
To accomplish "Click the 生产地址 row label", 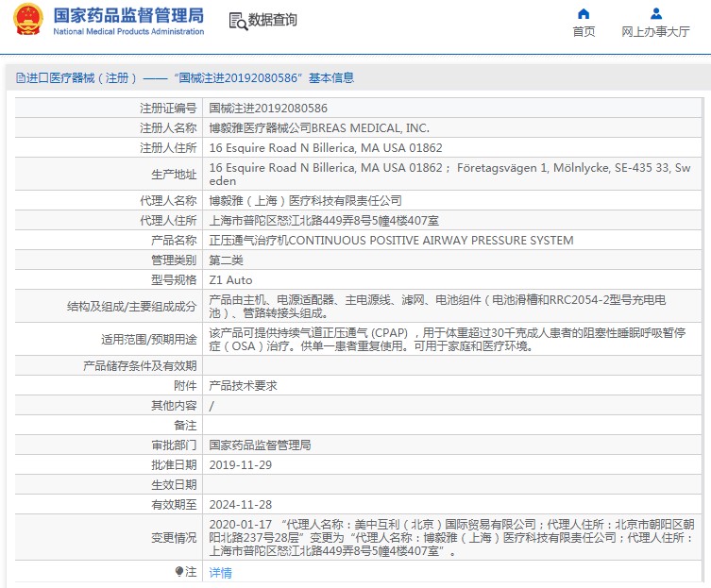I will [174, 174].
